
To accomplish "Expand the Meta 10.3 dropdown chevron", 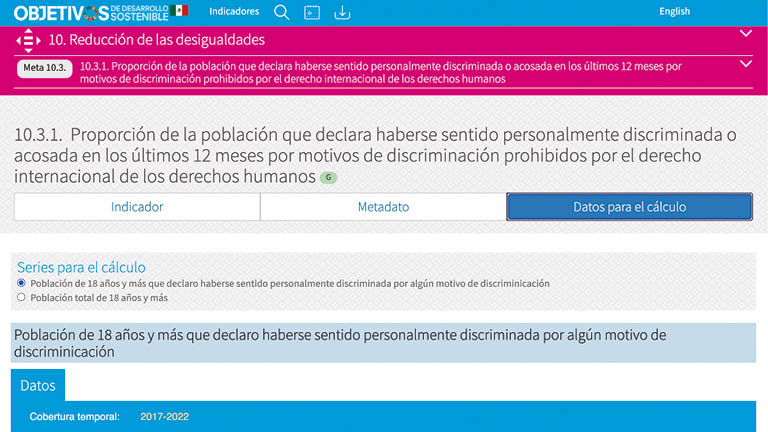I will pos(745,64).
